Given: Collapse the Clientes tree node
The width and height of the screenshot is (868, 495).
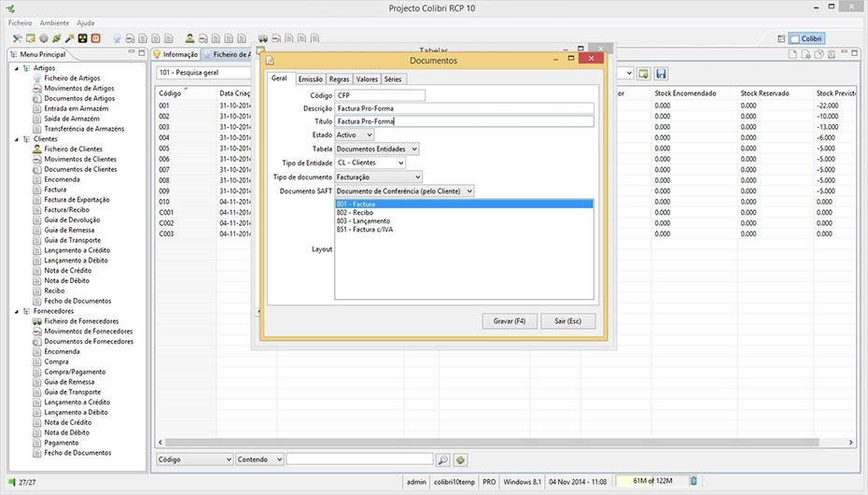Looking at the screenshot, I should [x=16, y=139].
